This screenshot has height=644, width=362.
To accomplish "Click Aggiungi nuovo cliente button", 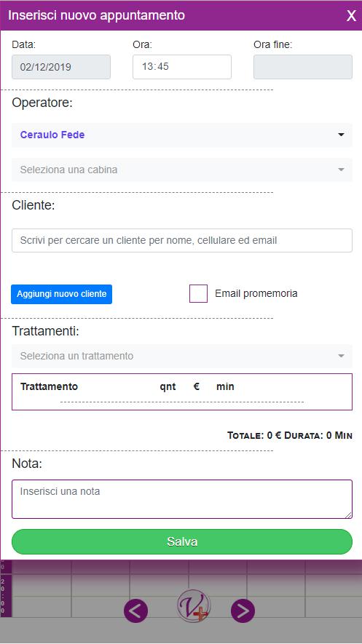I will coord(62,294).
